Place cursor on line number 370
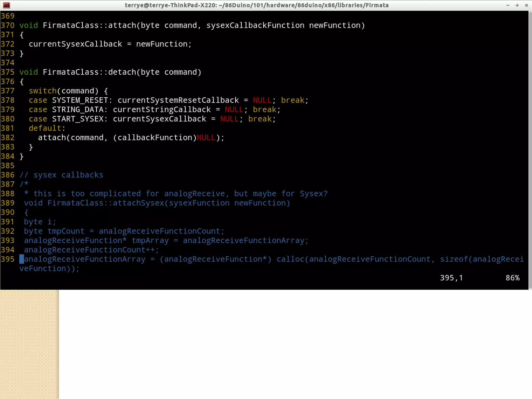 [x=8, y=25]
